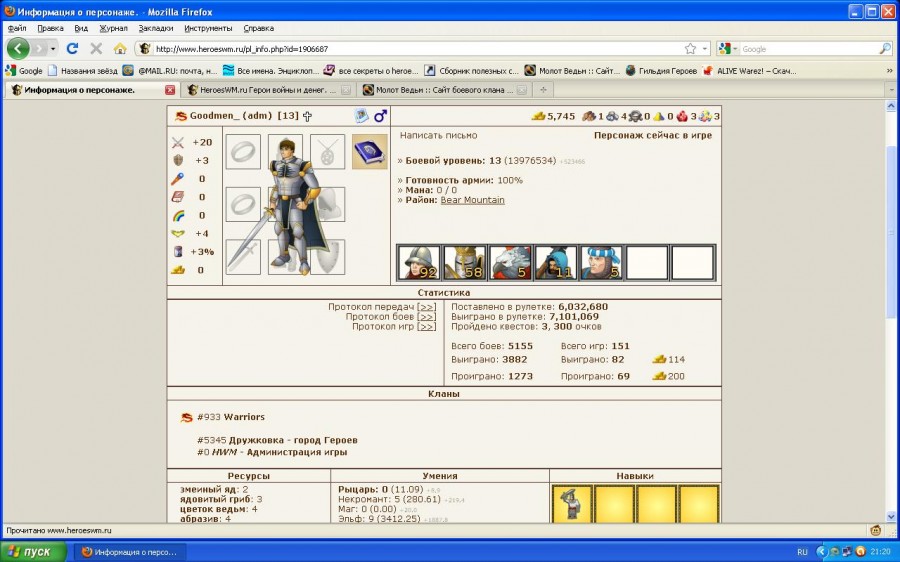Expand the back/forward history dropdown arrow
Screen dimensions: 900x562
tap(53, 49)
